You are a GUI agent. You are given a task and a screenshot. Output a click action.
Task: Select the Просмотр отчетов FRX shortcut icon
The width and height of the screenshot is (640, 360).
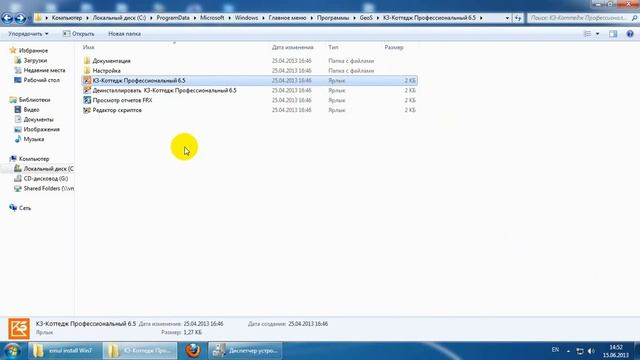(87, 100)
